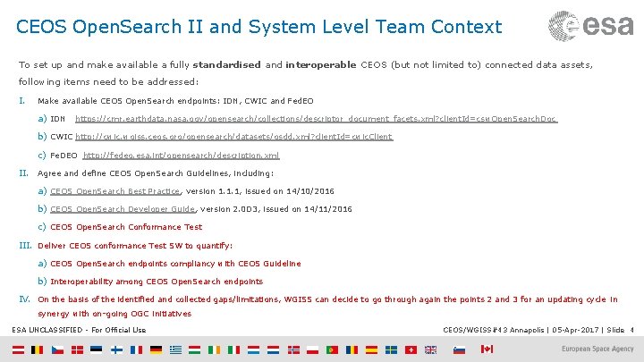Click 'Deliver CEOS conformance Test SW to quantify' line
This screenshot has width=644, height=362.
pos(135,246)
